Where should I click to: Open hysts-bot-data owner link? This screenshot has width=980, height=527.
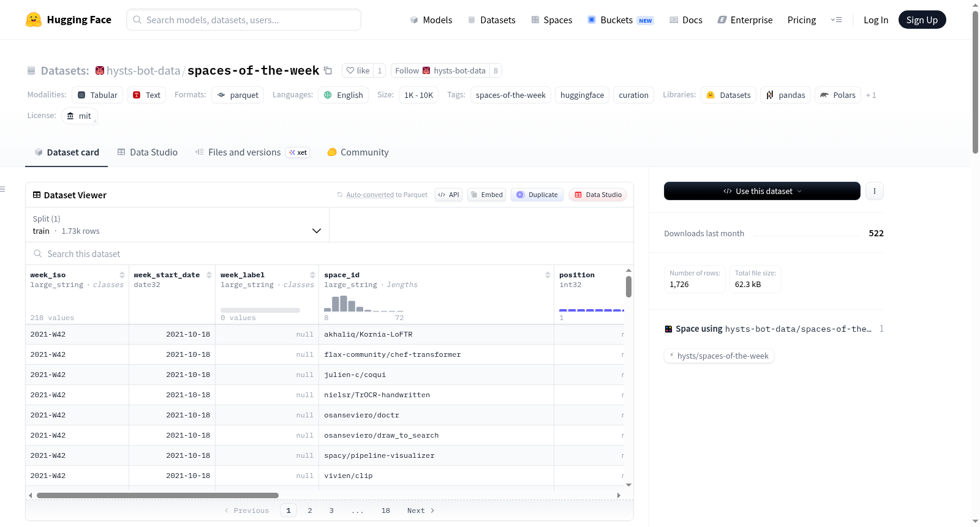click(x=143, y=70)
